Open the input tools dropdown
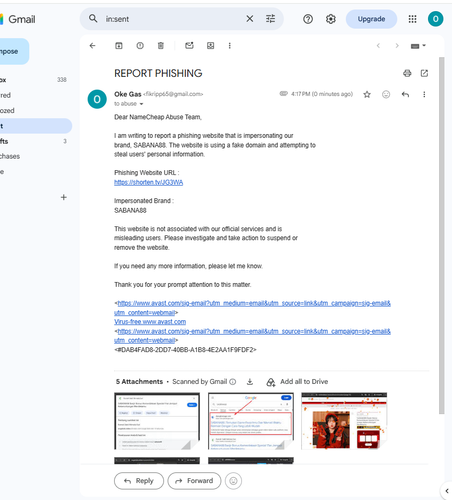The image size is (452, 500). [418, 46]
